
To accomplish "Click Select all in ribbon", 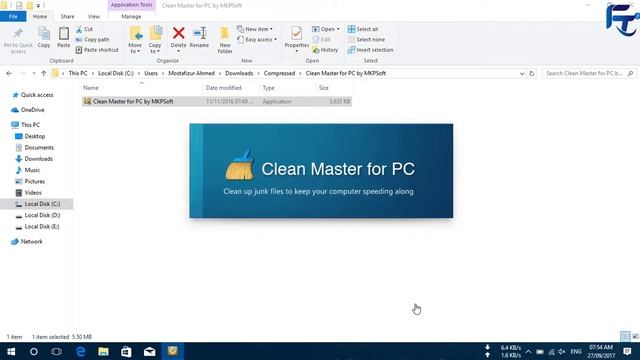I will [363, 29].
